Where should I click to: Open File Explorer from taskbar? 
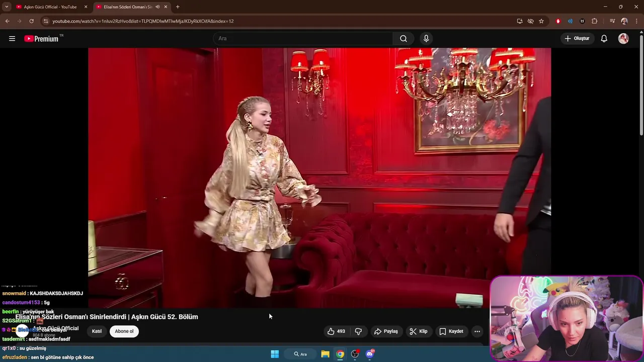pos(325,354)
